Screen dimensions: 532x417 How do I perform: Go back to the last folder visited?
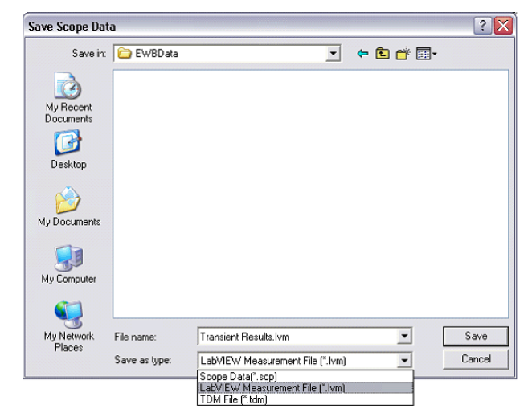point(362,54)
